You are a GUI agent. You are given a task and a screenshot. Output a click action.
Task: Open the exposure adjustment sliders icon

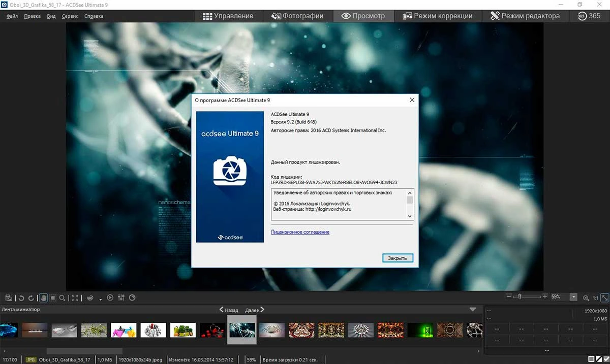pyautogui.click(x=121, y=298)
